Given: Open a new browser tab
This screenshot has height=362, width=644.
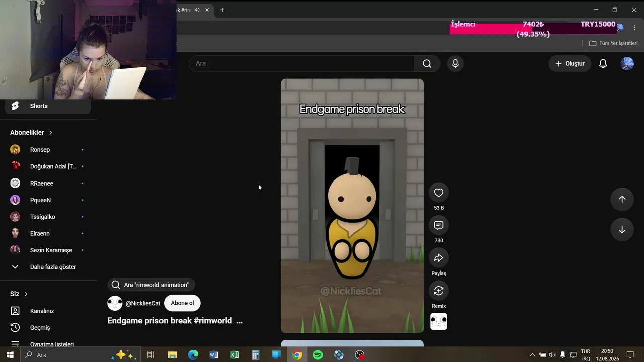Looking at the screenshot, I should [222, 10].
